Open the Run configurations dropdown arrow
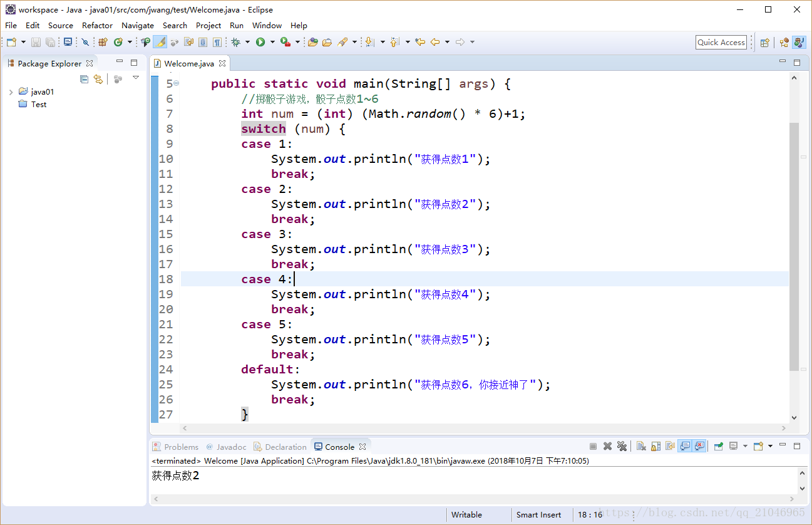The width and height of the screenshot is (812, 525). [272, 42]
